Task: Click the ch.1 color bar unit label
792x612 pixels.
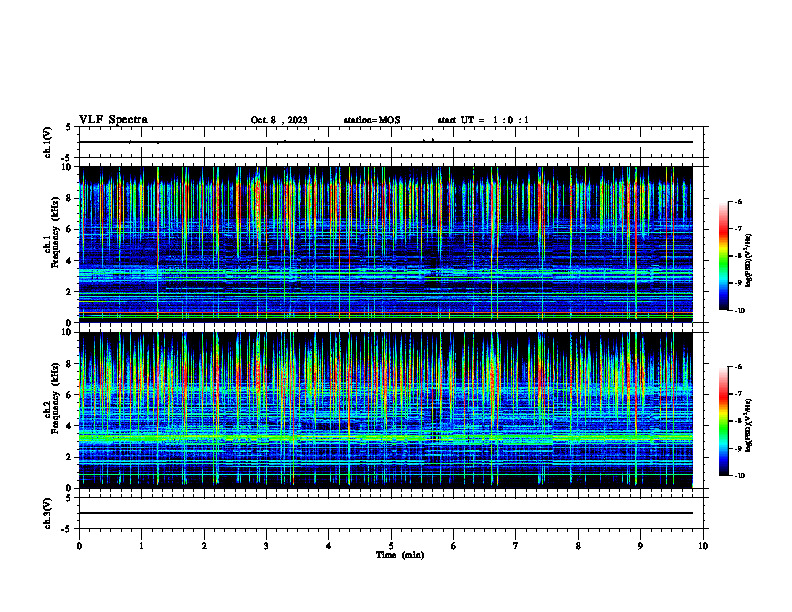Action: [749, 260]
